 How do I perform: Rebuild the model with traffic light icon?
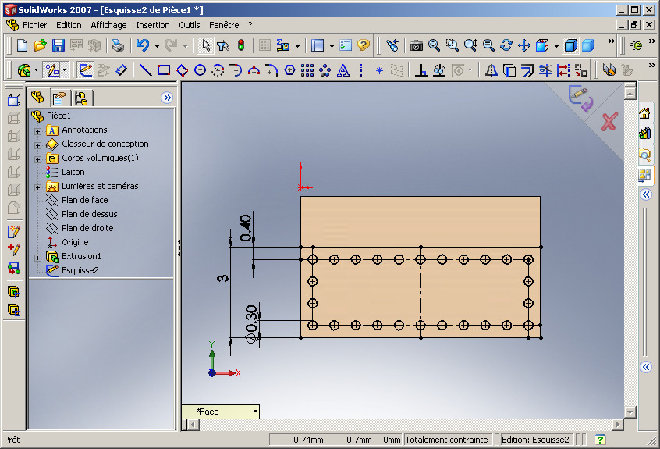pyautogui.click(x=241, y=45)
